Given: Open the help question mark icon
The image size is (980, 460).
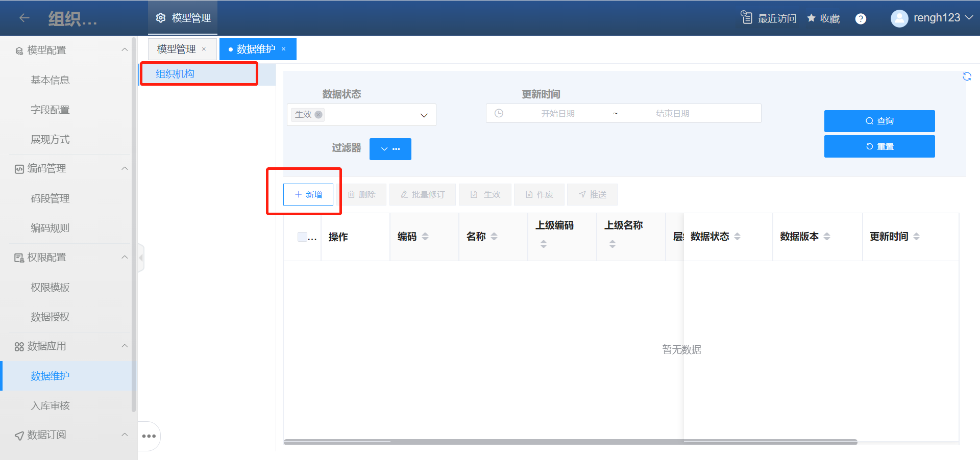Looking at the screenshot, I should pyautogui.click(x=861, y=19).
